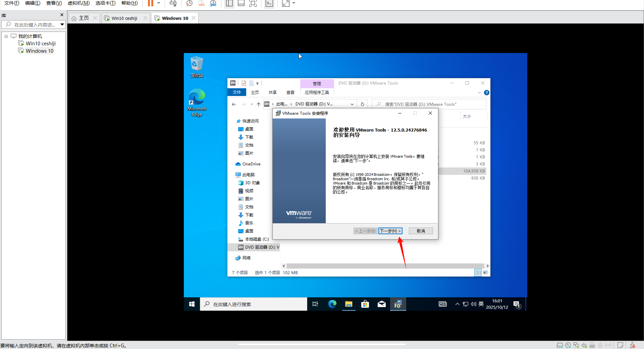
Task: Open the library search filter dropdown
Action: pyautogui.click(x=62, y=24)
